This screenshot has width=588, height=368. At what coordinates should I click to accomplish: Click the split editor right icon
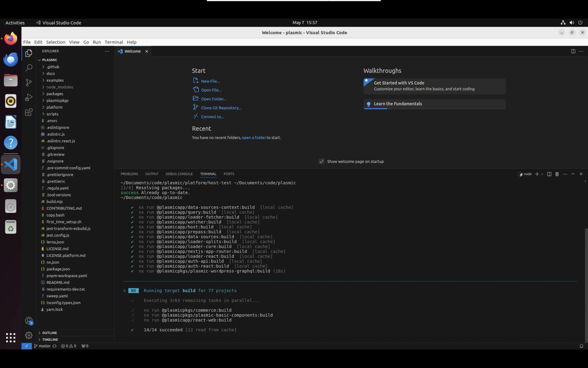(573, 51)
